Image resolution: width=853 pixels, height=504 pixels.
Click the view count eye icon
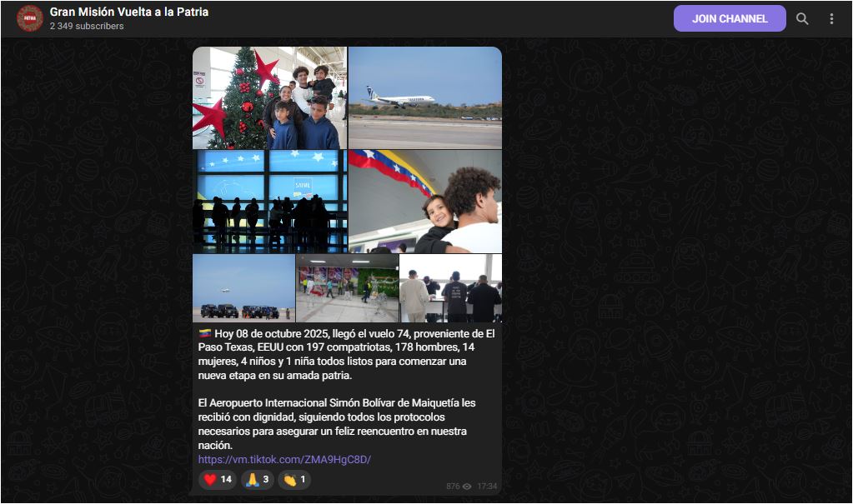click(467, 487)
